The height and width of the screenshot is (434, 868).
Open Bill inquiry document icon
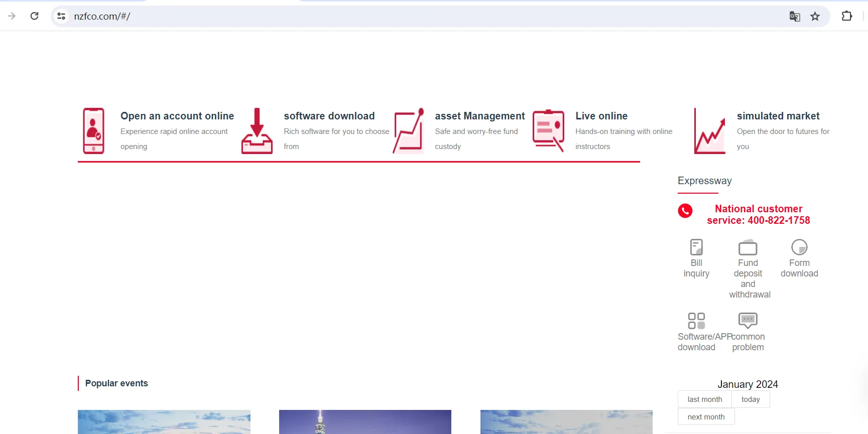click(x=696, y=247)
